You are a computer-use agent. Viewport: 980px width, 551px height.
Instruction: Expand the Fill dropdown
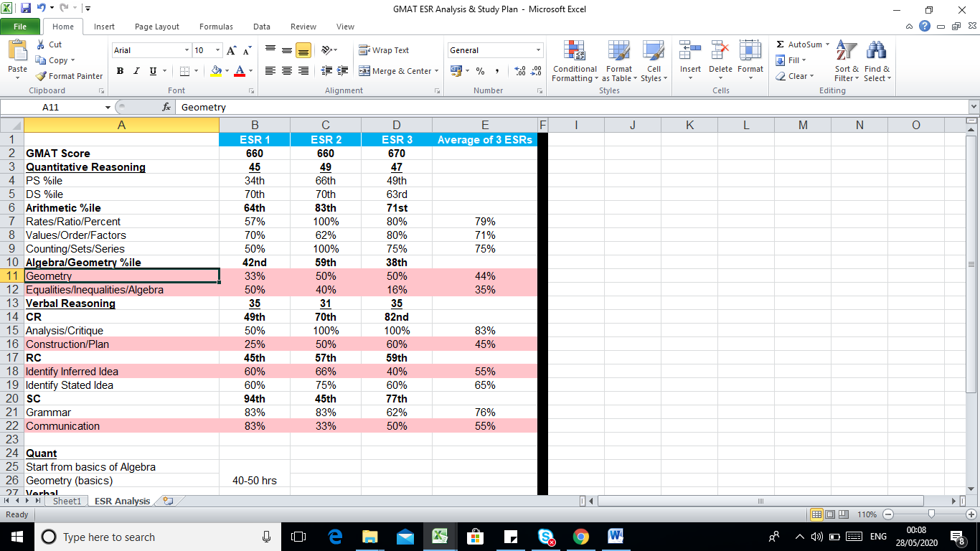[x=804, y=60]
